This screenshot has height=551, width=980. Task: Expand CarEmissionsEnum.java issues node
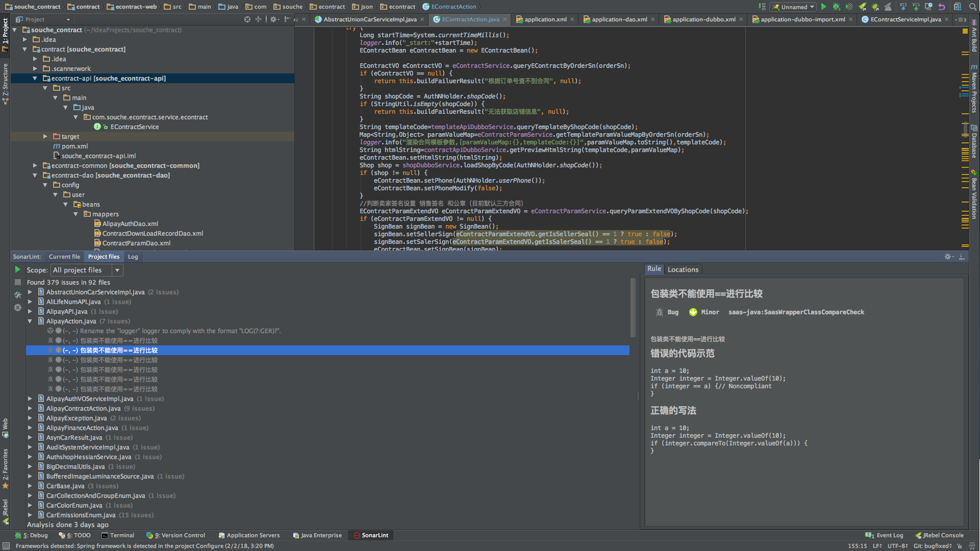pos(30,515)
